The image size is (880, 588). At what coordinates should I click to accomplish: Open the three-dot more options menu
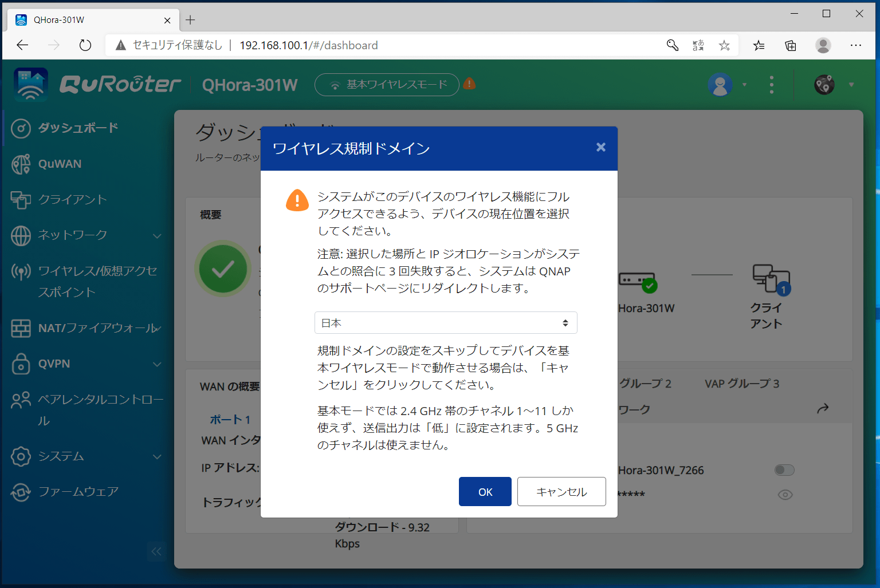tap(772, 85)
